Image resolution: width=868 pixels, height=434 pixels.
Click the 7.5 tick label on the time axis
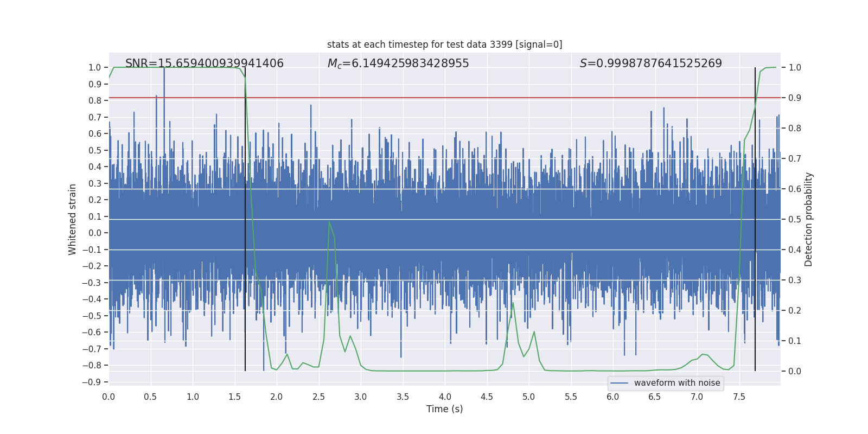pyautogui.click(x=739, y=397)
